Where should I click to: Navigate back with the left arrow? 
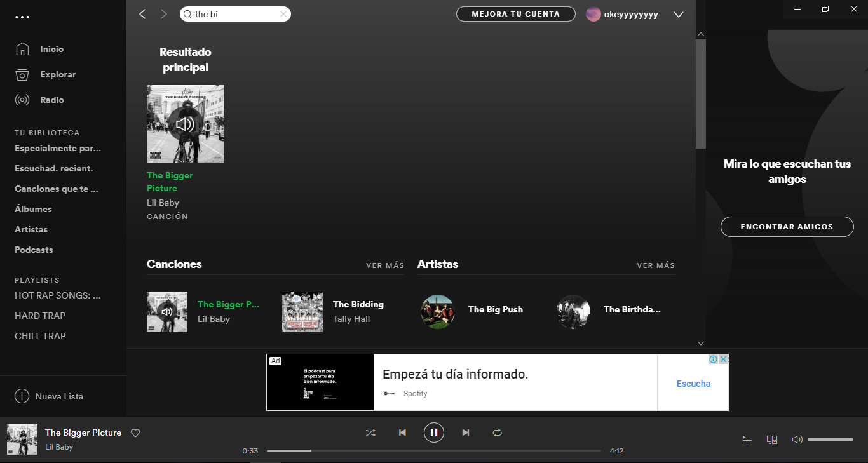(142, 14)
